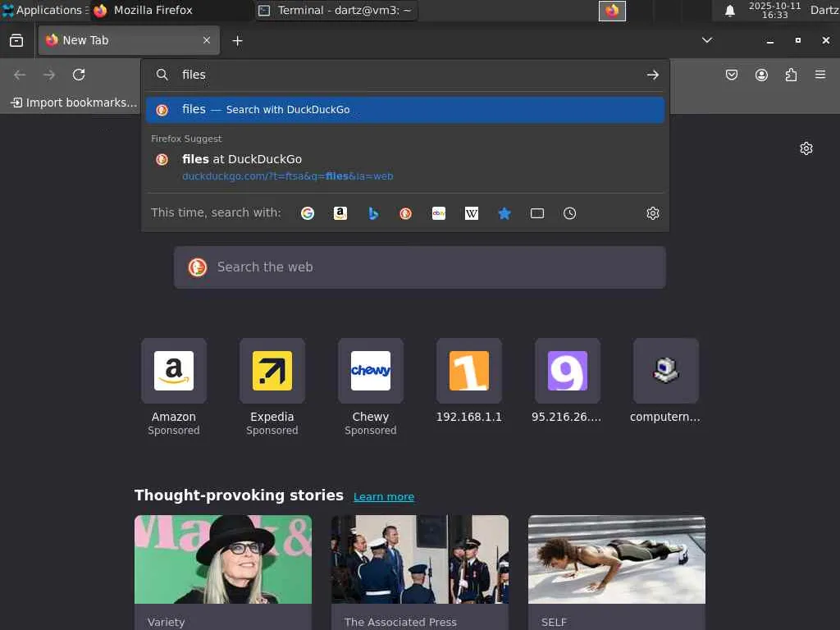840x630 pixels.
Task: Click the address bar text field
Action: (x=405, y=75)
